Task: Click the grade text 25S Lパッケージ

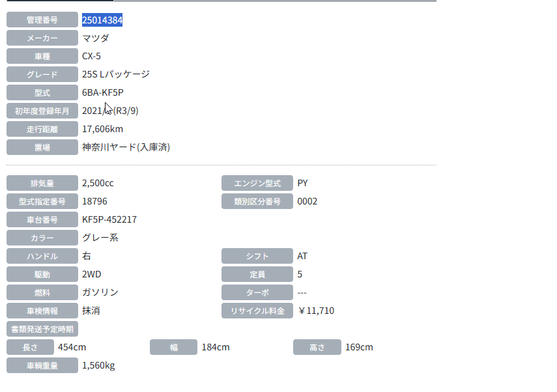Action: pyautogui.click(x=115, y=74)
